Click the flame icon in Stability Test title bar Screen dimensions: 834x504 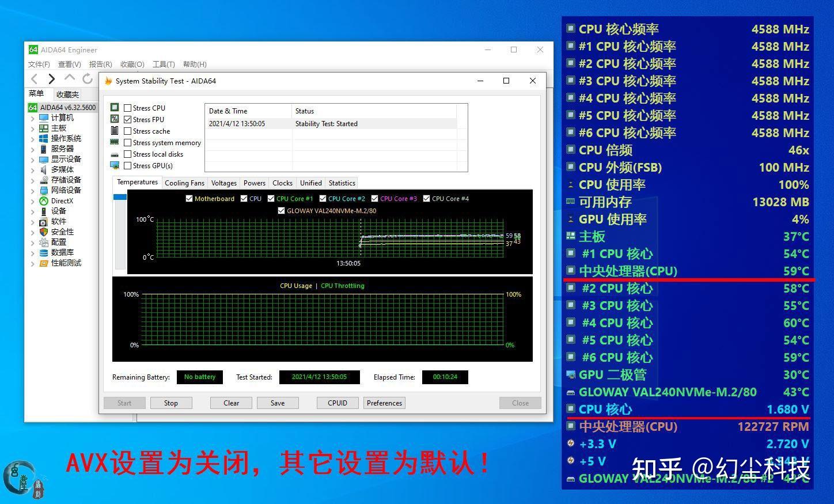pyautogui.click(x=108, y=81)
